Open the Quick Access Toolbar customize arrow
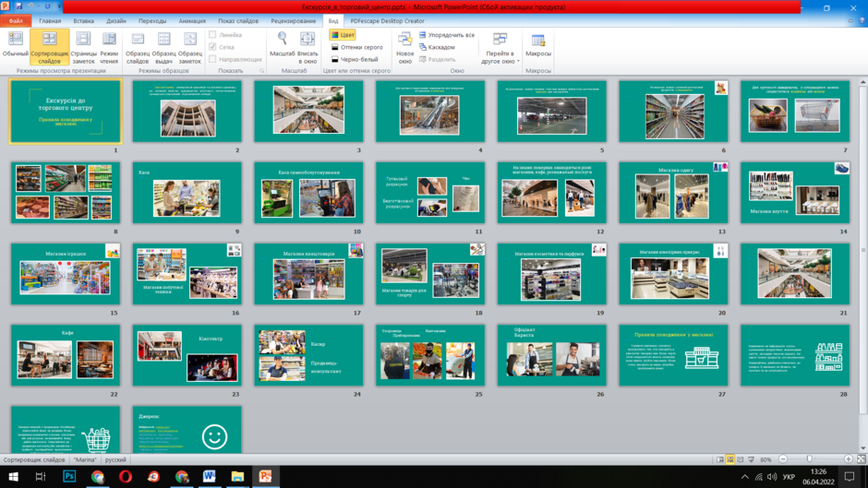Viewport: 868px width, 488px height. (x=59, y=6)
